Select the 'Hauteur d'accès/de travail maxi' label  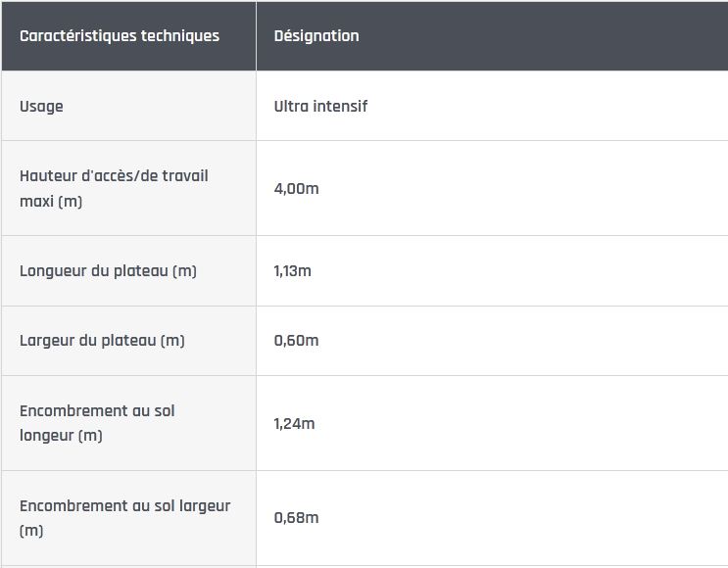(114, 188)
